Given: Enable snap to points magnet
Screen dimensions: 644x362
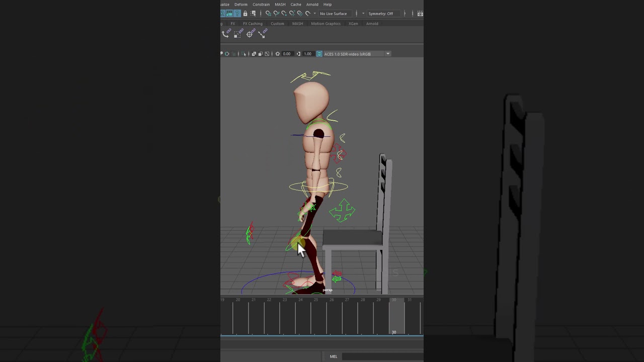Looking at the screenshot, I should (284, 14).
